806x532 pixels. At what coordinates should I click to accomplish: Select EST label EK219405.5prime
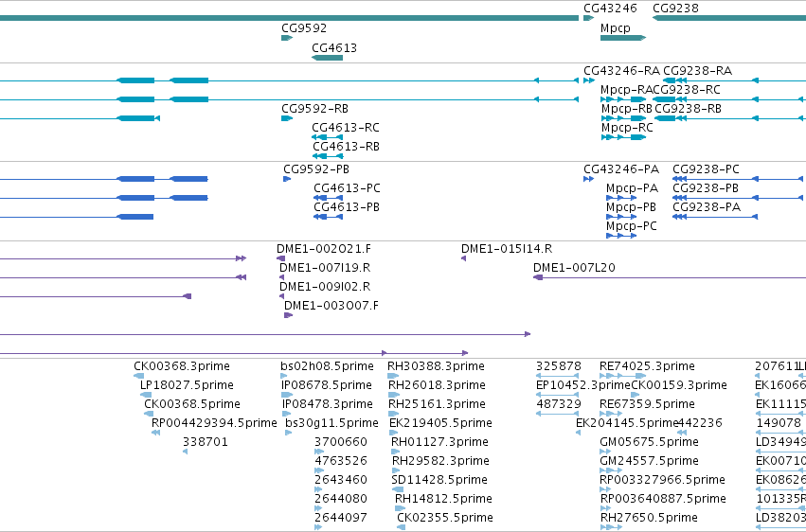pos(440,424)
